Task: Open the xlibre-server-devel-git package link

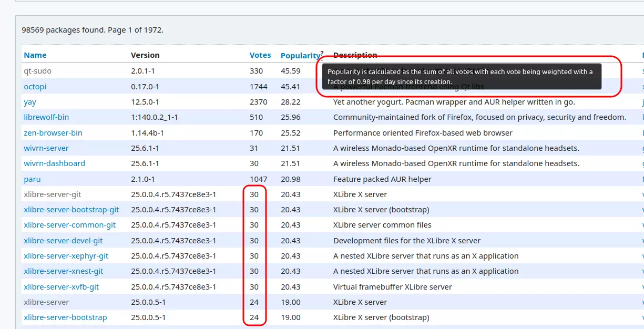Action: 63,241
